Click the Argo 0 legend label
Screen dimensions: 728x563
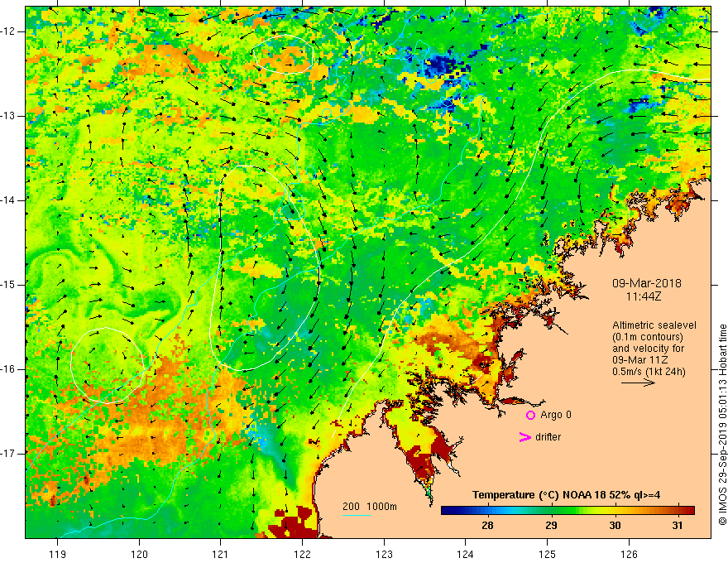[556, 415]
